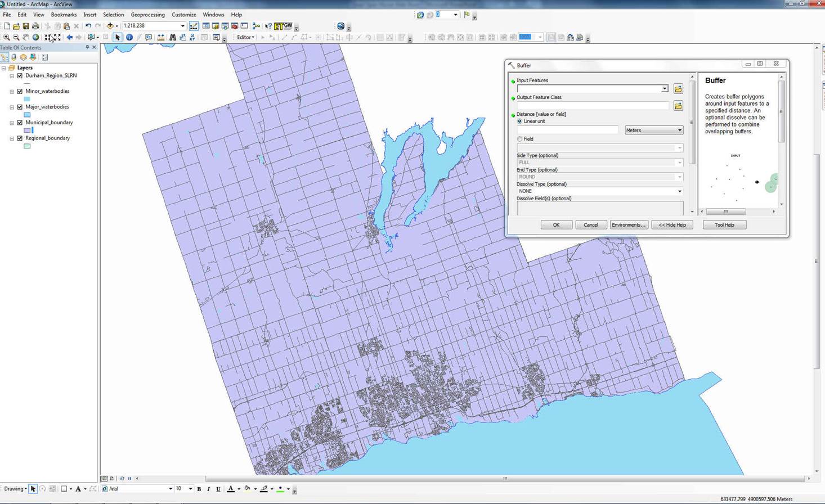Activate the Select Elements arrow tool
Image resolution: width=825 pixels, height=504 pixels.
[x=117, y=38]
